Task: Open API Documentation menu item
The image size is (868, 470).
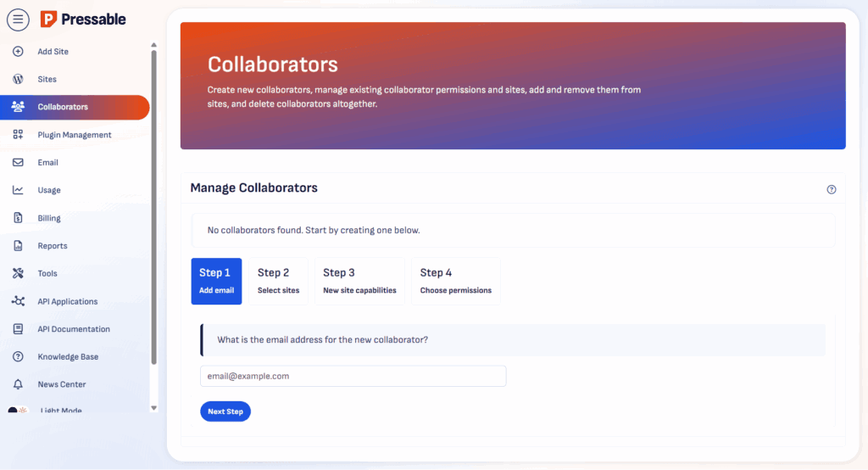Action: pos(75,328)
